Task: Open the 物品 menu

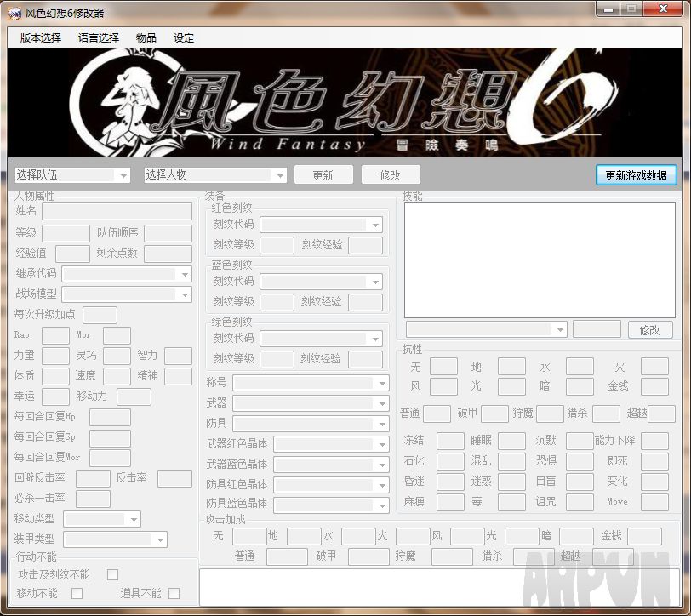Action: click(x=146, y=38)
